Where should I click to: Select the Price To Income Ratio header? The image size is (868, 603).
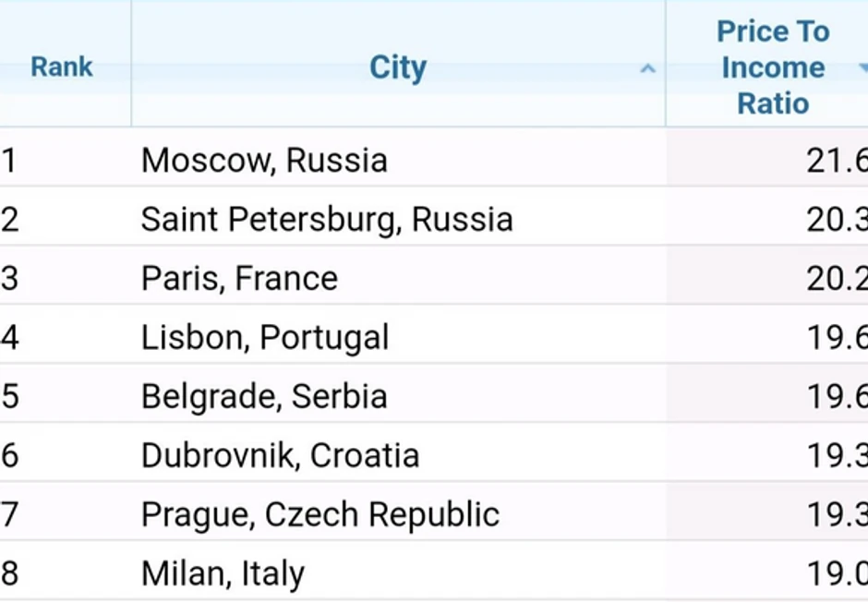pyautogui.click(x=772, y=67)
